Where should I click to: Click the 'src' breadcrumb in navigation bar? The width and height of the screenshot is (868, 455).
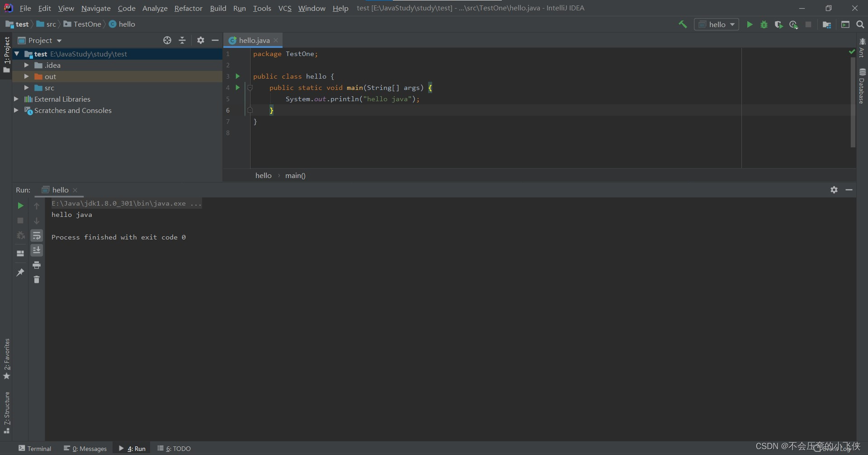coord(47,24)
